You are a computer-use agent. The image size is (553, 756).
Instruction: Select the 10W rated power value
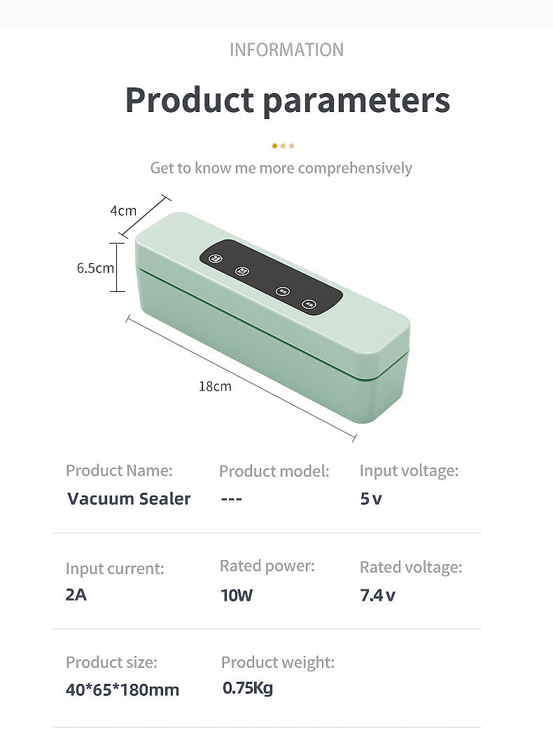(x=237, y=596)
